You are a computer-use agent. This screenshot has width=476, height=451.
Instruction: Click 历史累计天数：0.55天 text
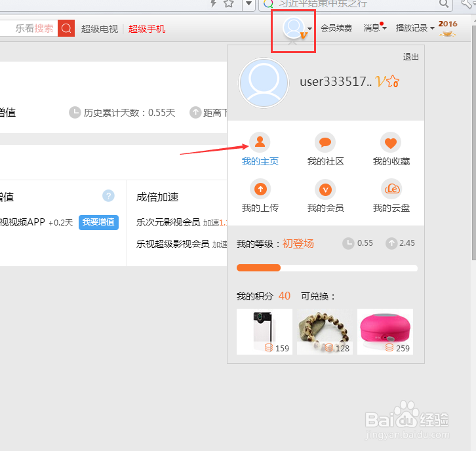130,113
